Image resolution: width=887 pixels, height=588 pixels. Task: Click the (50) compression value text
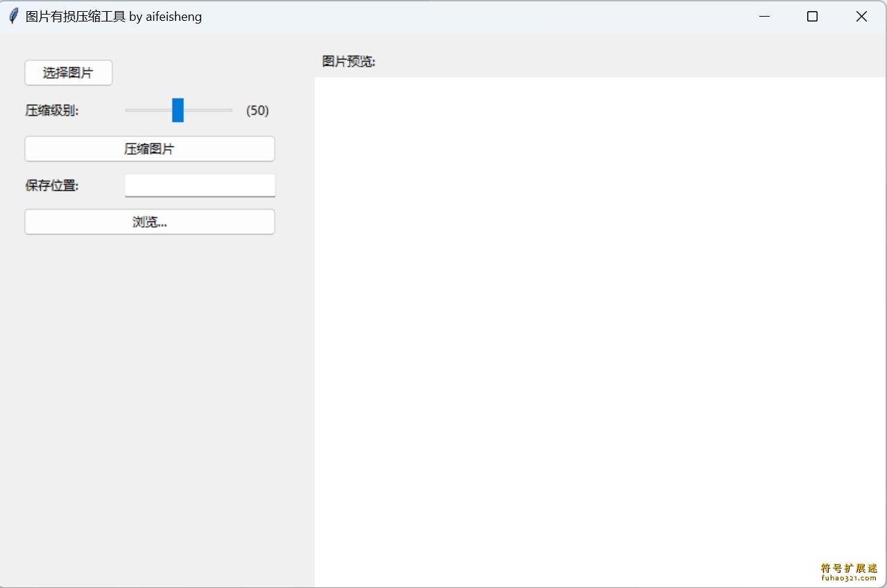click(x=257, y=110)
